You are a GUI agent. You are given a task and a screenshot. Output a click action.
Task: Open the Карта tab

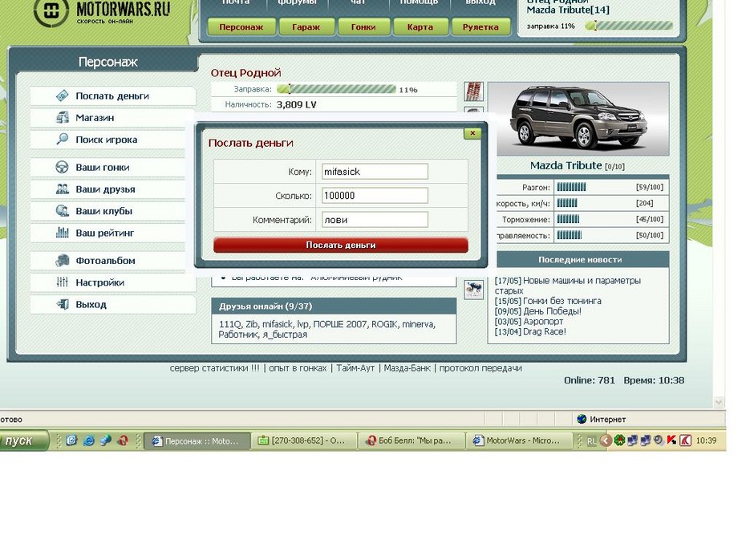420,27
